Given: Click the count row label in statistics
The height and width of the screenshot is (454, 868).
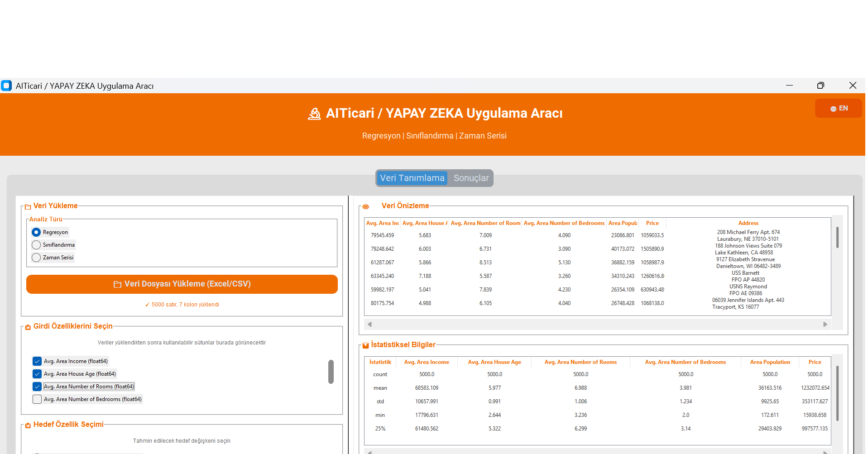Looking at the screenshot, I should pyautogui.click(x=380, y=374).
